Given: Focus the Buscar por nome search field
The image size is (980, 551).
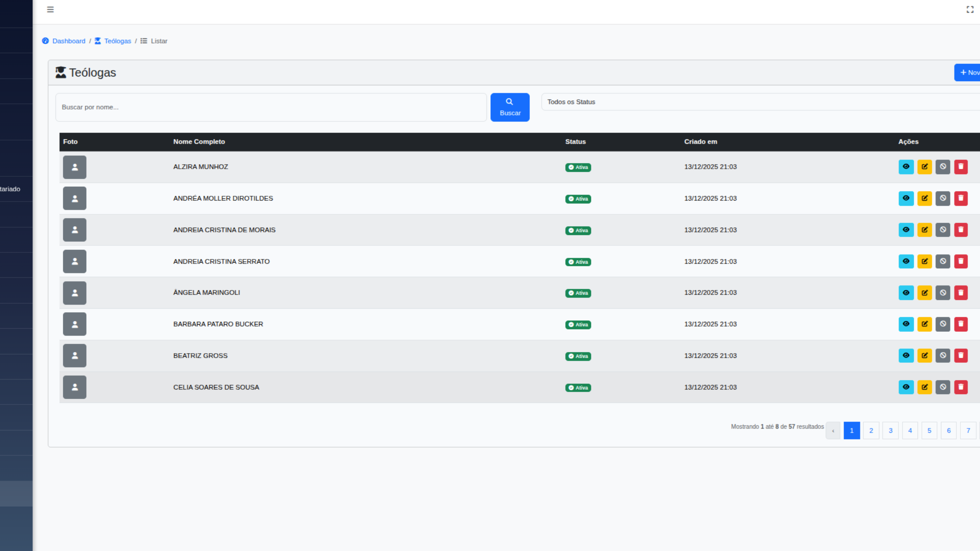Looking at the screenshot, I should pos(271,107).
